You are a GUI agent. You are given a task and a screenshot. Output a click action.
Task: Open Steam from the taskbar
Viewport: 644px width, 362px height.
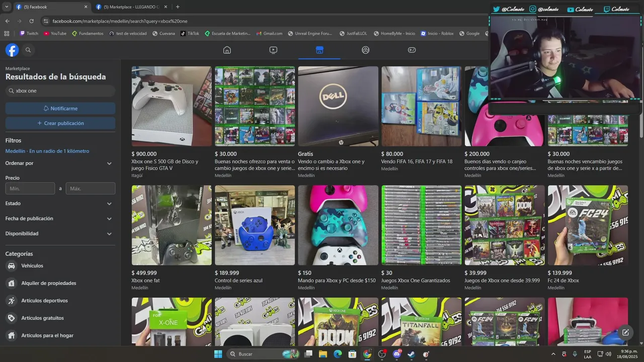tap(411, 354)
